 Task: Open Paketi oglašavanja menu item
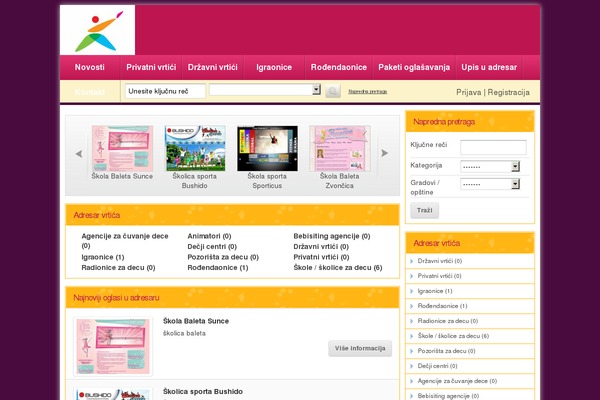pos(414,67)
